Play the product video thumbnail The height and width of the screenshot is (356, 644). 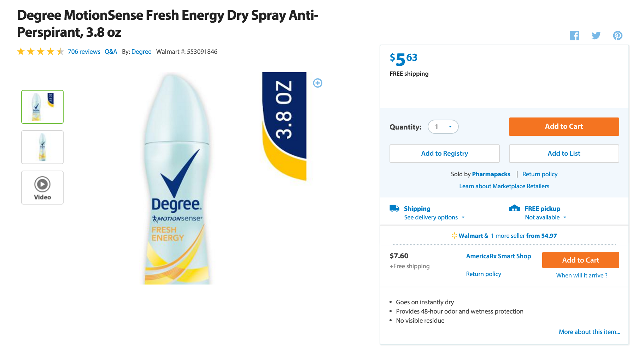point(42,188)
